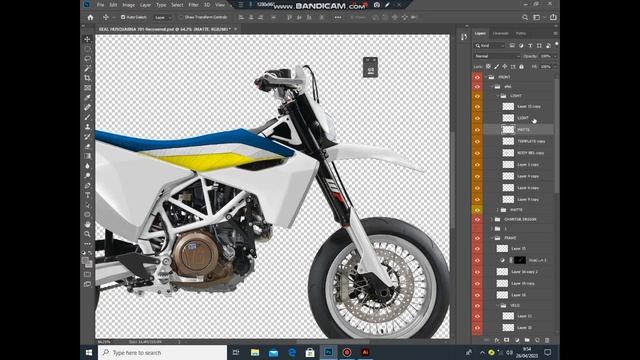Add a layer style with the fx icon
This screenshot has height=360, width=640.
(x=497, y=340)
